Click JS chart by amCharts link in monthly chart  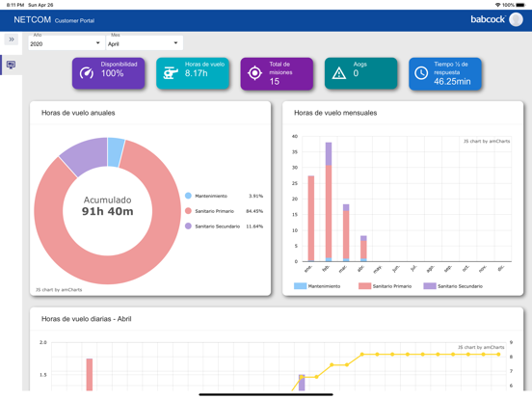[487, 141]
